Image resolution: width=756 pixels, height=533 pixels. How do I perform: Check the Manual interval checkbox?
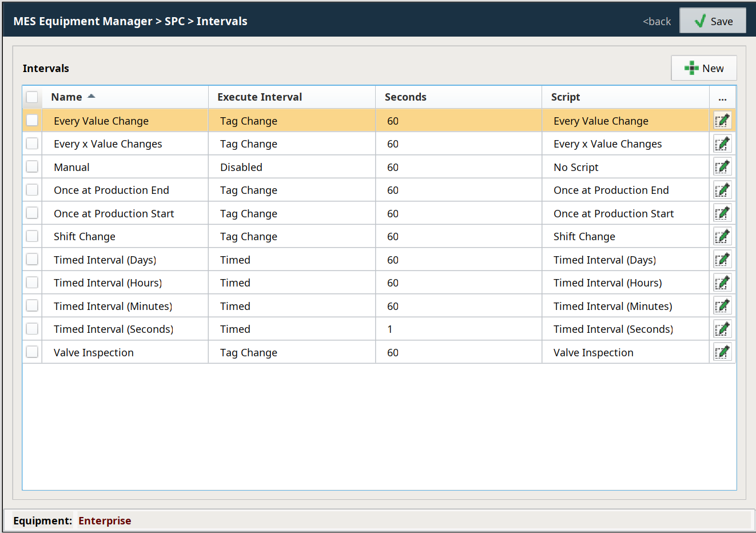[32, 167]
